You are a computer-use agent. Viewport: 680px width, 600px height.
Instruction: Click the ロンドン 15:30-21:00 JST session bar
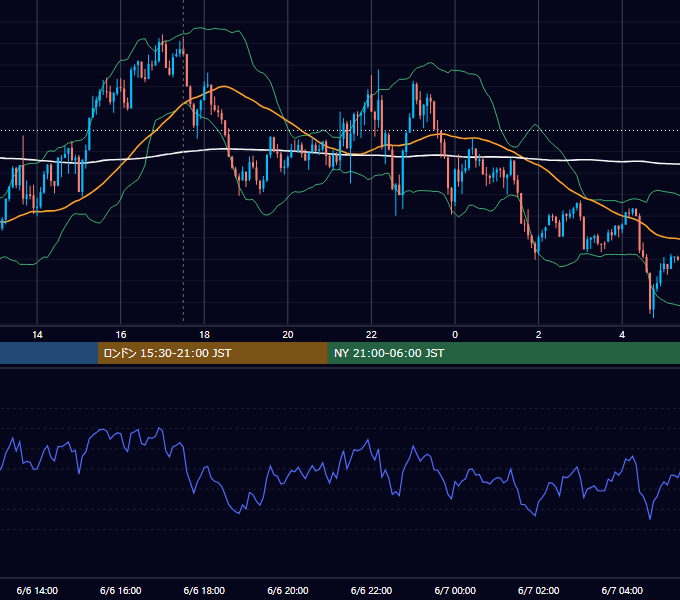(212, 353)
